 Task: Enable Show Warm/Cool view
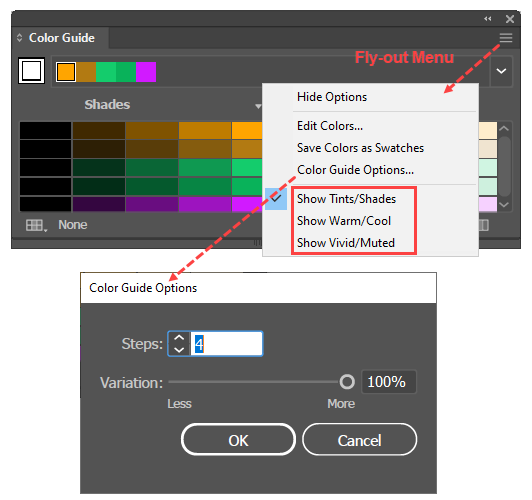pyautogui.click(x=344, y=221)
